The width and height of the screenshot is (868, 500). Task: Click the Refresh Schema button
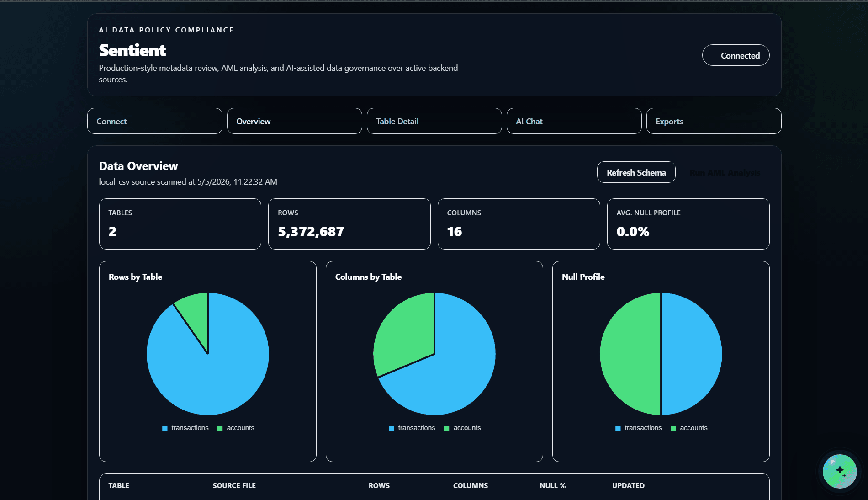[636, 172]
